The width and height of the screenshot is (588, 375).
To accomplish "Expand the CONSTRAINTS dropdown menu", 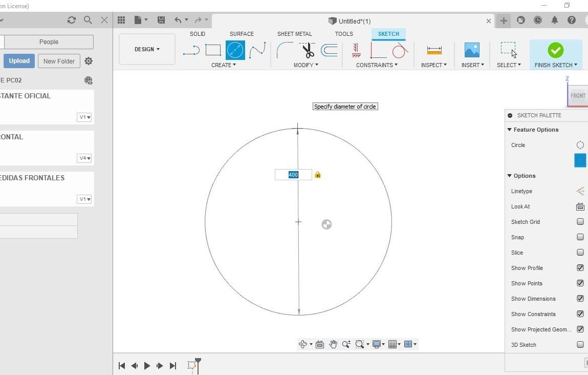I will [377, 65].
